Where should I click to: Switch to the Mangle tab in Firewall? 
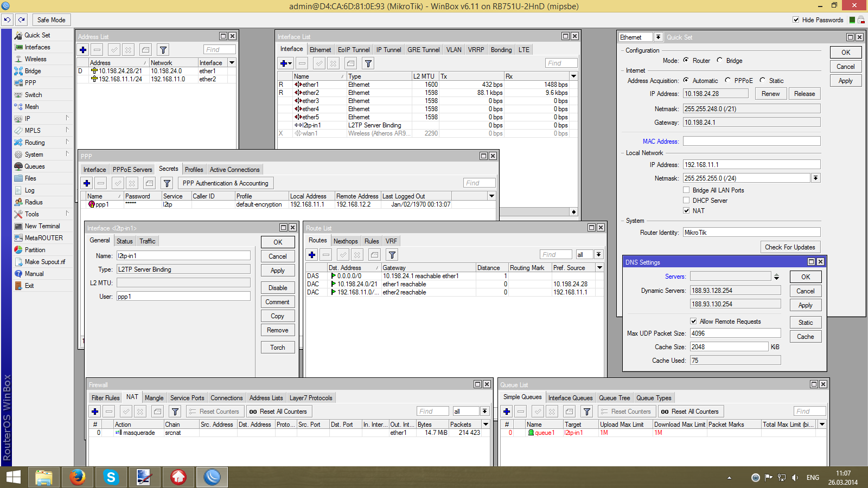point(154,397)
